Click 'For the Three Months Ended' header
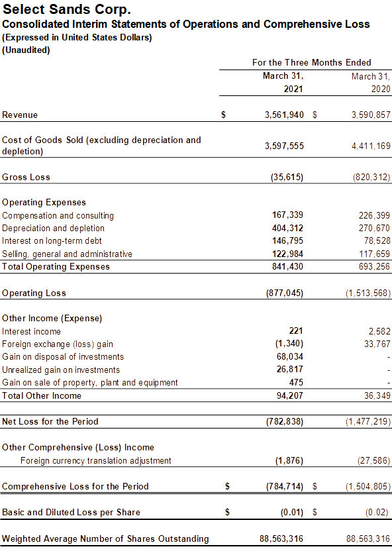This screenshot has width=392, height=559. [x=312, y=62]
